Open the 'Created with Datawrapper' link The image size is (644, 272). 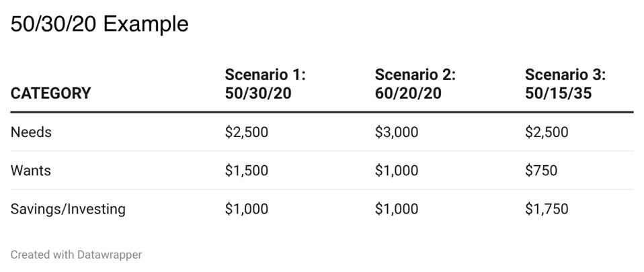pyautogui.click(x=76, y=255)
